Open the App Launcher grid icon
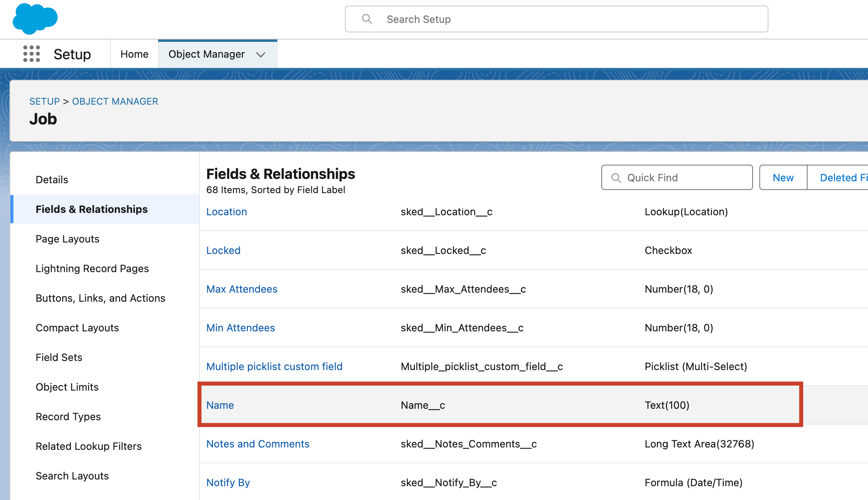 [x=31, y=54]
